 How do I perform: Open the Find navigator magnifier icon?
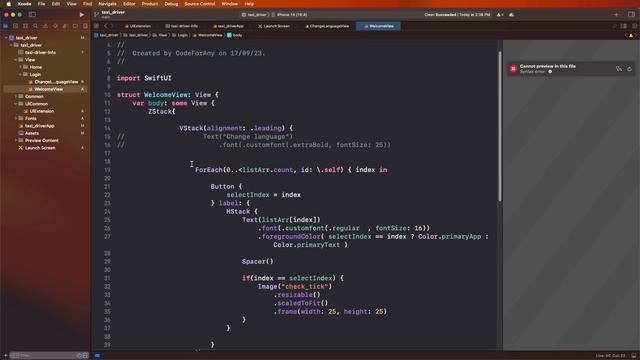36,26
